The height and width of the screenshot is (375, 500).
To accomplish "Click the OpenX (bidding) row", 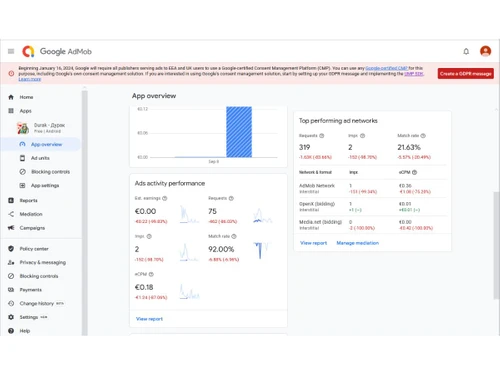I will click(x=372, y=207).
